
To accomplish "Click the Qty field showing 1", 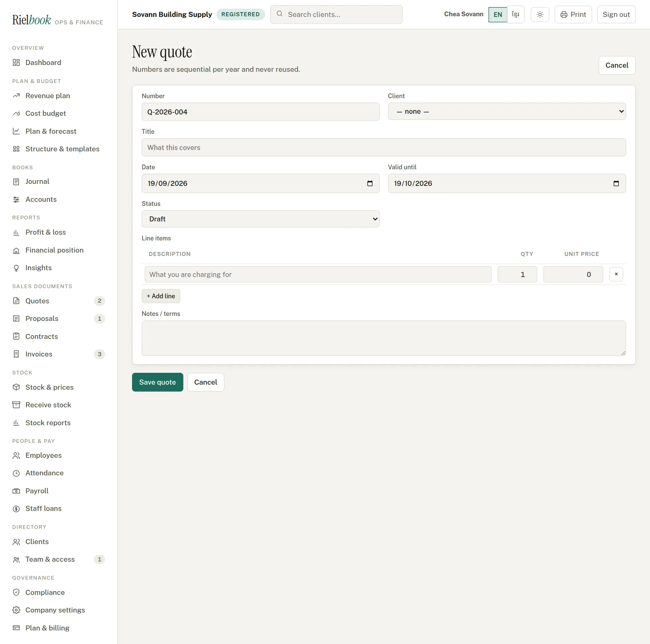I will pos(517,274).
